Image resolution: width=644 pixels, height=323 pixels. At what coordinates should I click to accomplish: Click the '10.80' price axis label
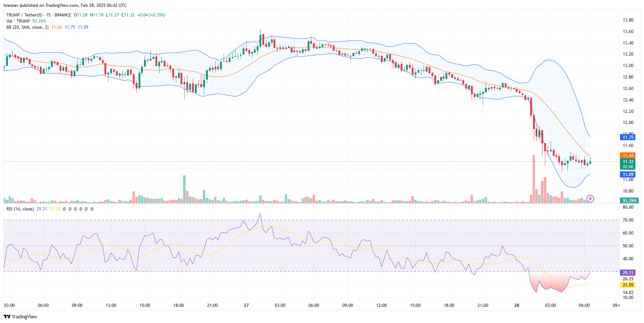(628, 191)
